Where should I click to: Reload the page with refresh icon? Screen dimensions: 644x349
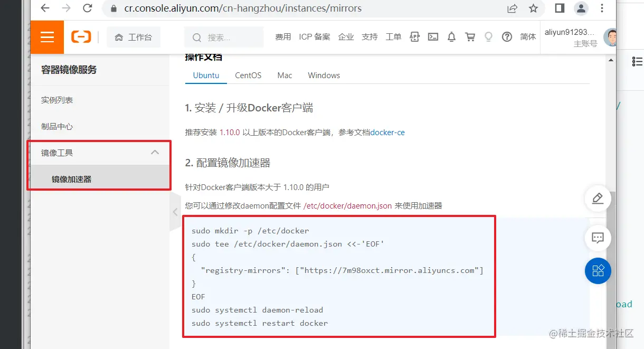coord(88,8)
